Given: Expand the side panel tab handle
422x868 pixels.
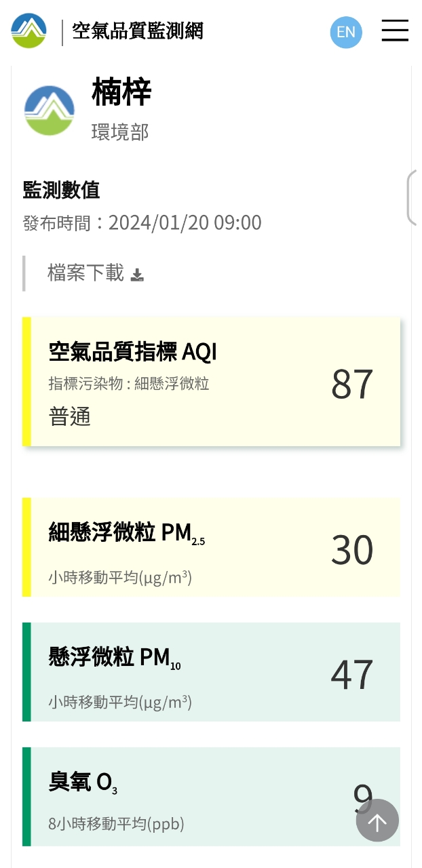Looking at the screenshot, I should tap(413, 197).
